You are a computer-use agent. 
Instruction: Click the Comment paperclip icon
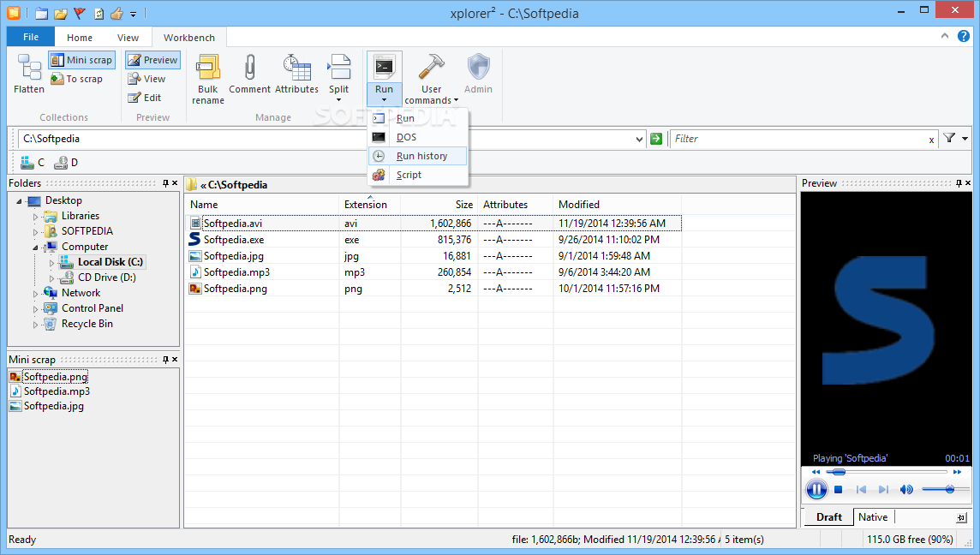[249, 68]
